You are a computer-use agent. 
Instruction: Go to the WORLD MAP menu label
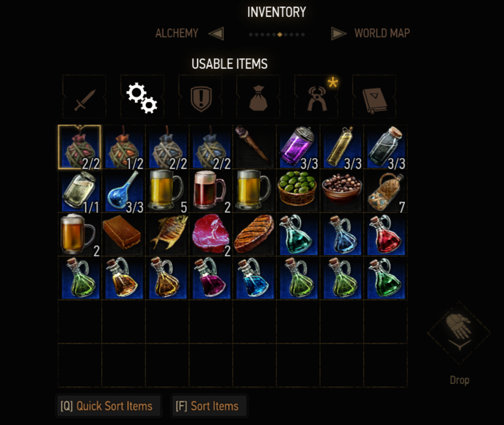coord(382,34)
